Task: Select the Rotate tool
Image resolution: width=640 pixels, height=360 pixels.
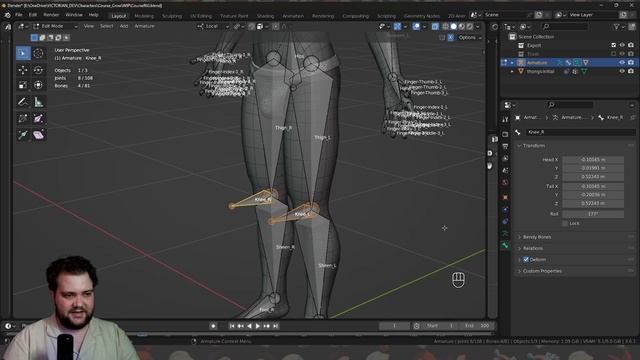Action: 38,70
